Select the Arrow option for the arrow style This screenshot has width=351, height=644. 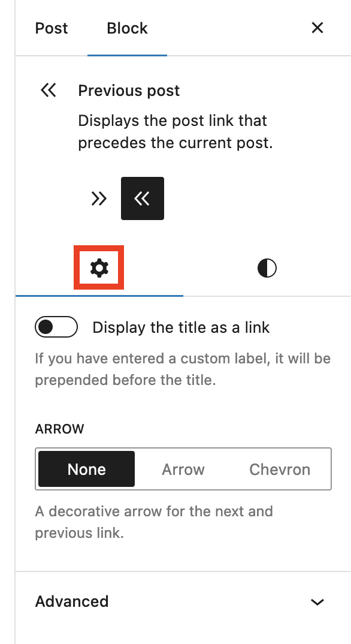pos(183,469)
